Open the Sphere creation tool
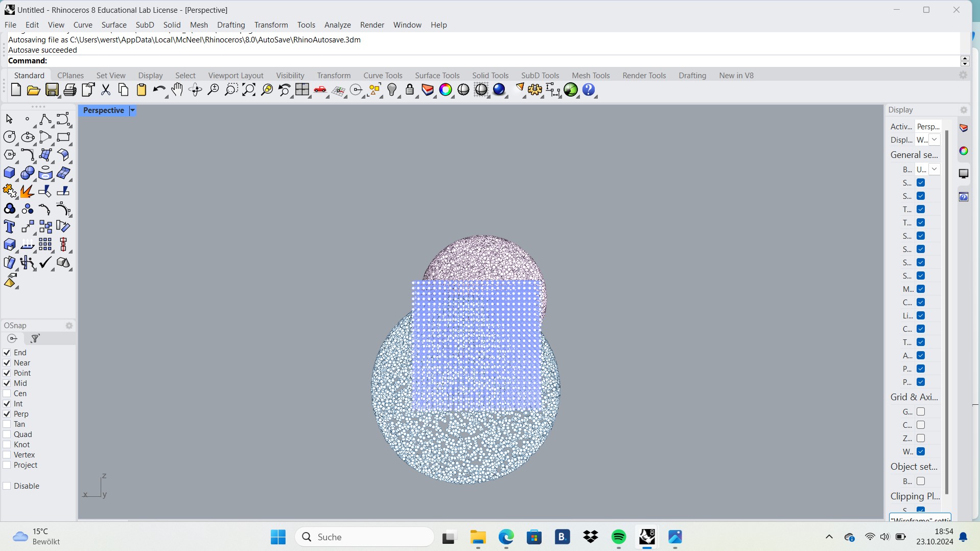 tap(27, 173)
